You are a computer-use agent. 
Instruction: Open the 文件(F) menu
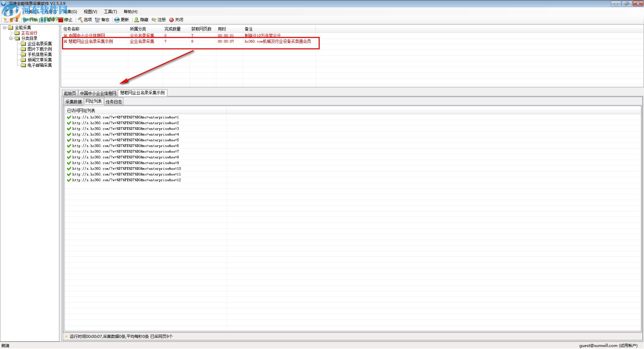(12, 11)
